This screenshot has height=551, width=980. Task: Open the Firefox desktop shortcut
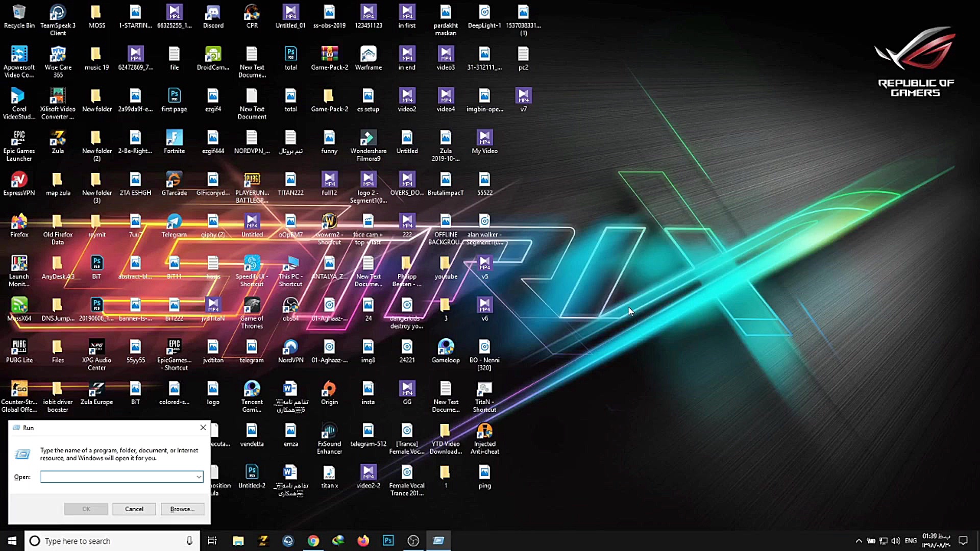click(19, 221)
